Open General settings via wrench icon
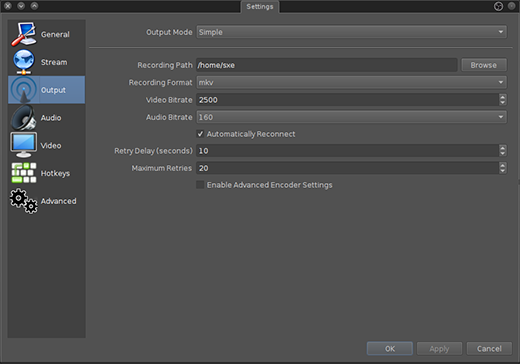The image size is (520, 364). click(x=24, y=34)
